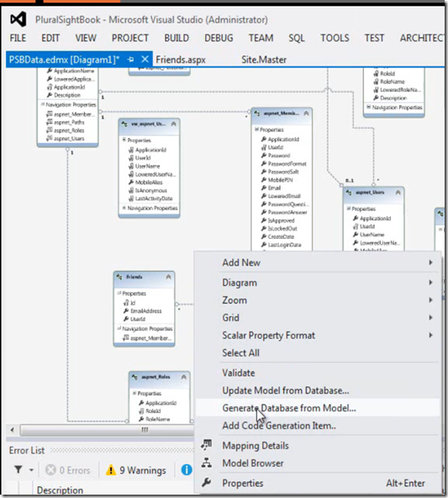Open the FILE menu
This screenshot has width=448, height=498.
[x=18, y=38]
